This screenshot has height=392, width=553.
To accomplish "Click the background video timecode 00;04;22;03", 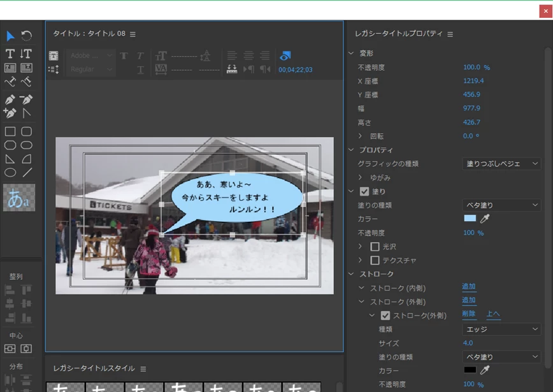I will [x=296, y=70].
